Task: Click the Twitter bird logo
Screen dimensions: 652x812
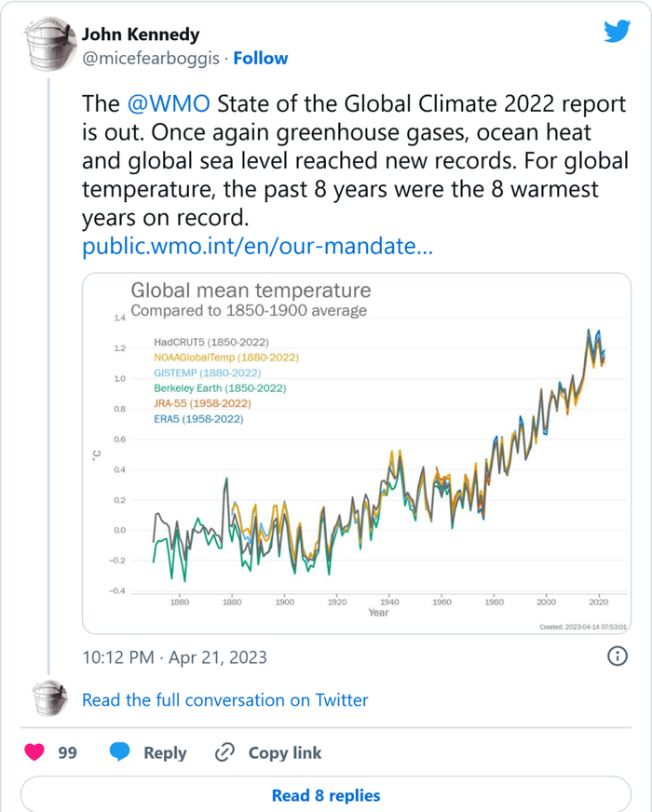Action: [x=617, y=32]
